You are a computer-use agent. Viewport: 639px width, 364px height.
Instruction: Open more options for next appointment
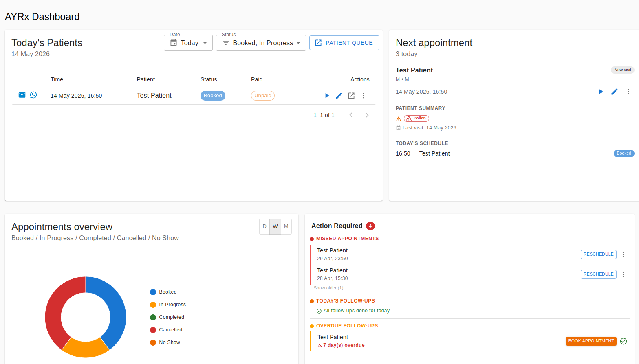click(x=628, y=92)
